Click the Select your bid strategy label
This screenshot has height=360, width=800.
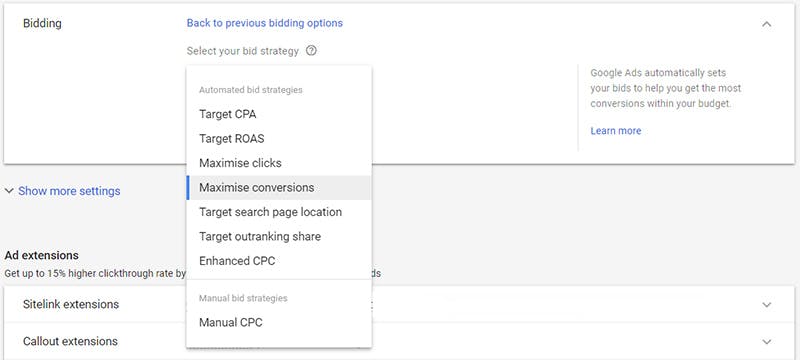coord(242,51)
